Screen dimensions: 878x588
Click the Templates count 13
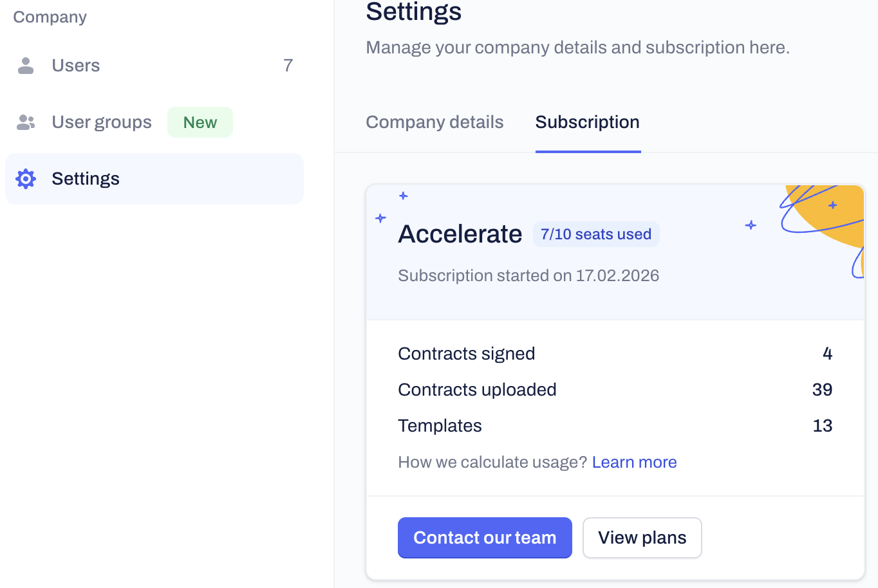point(822,426)
